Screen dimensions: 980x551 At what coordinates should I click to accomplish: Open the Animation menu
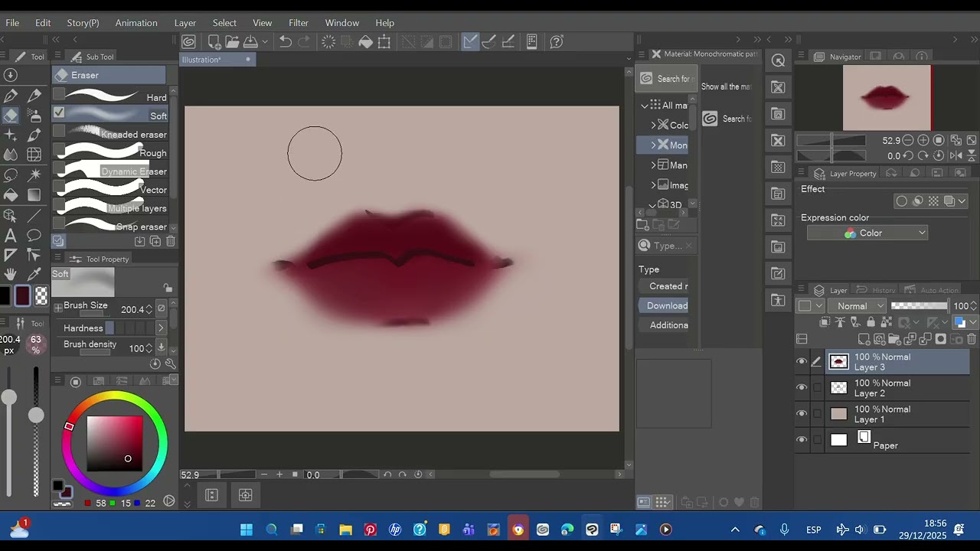(x=136, y=23)
